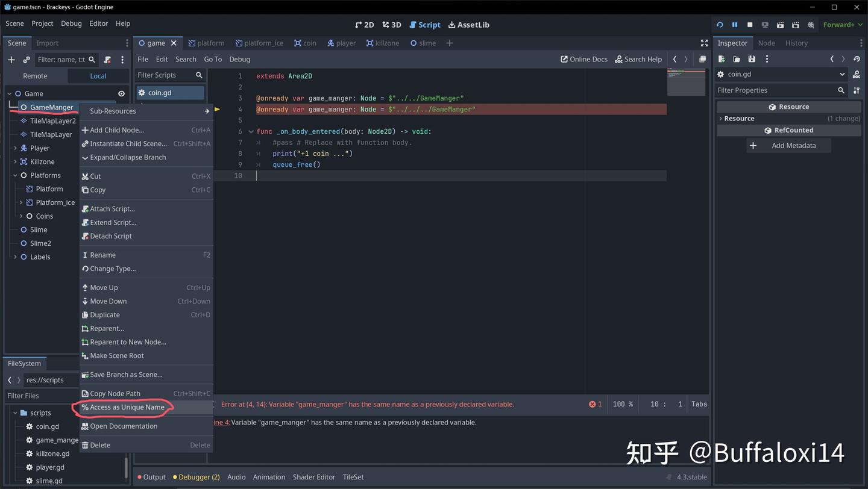Open the AssetLib workspace

click(468, 25)
